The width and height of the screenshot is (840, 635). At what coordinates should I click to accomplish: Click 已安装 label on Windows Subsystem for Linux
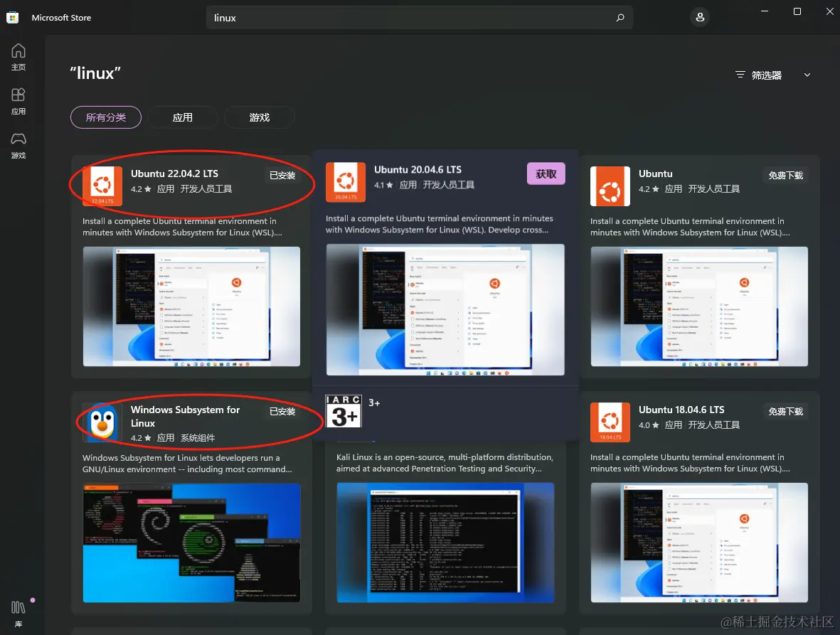coord(282,411)
